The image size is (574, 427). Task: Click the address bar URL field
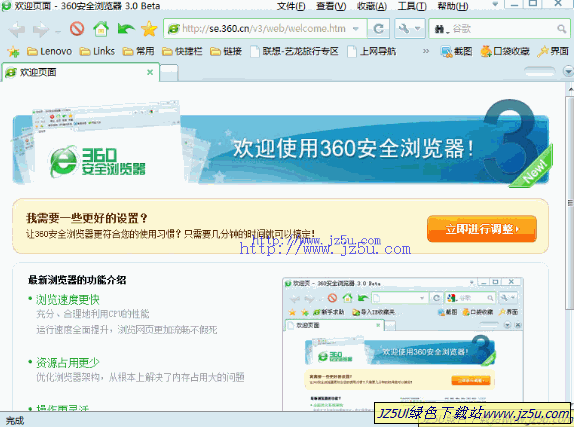[x=264, y=29]
